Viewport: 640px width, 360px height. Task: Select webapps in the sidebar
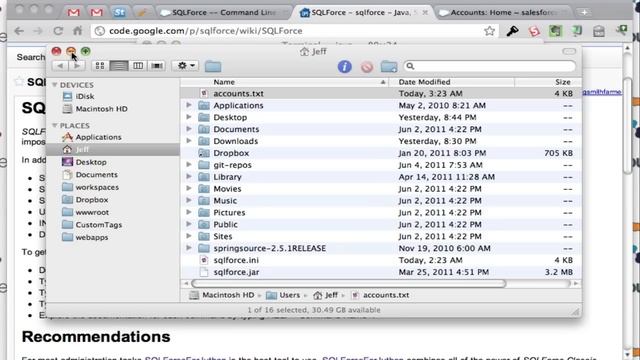tap(91, 237)
